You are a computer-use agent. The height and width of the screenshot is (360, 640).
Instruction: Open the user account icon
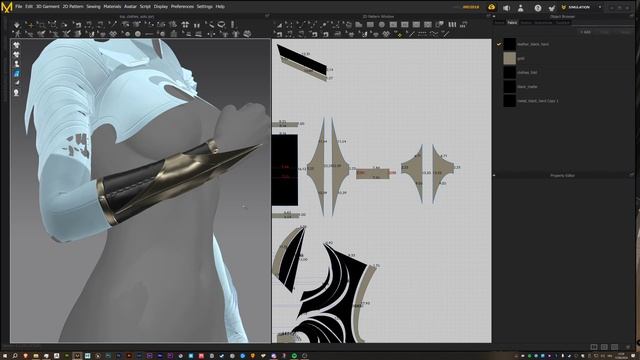[520, 8]
